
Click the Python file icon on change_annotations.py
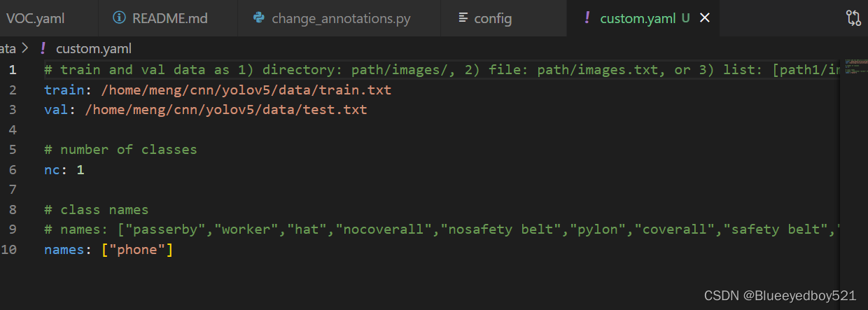[x=258, y=18]
